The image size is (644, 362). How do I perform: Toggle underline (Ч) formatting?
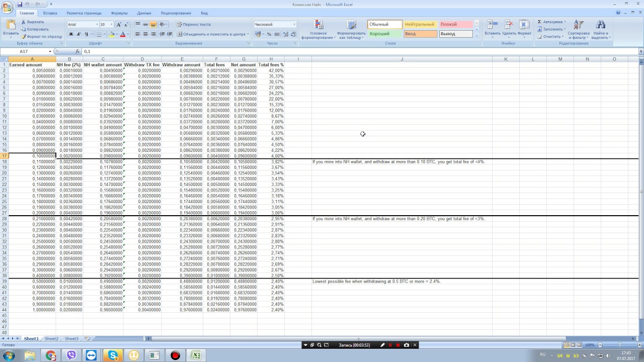click(x=86, y=34)
